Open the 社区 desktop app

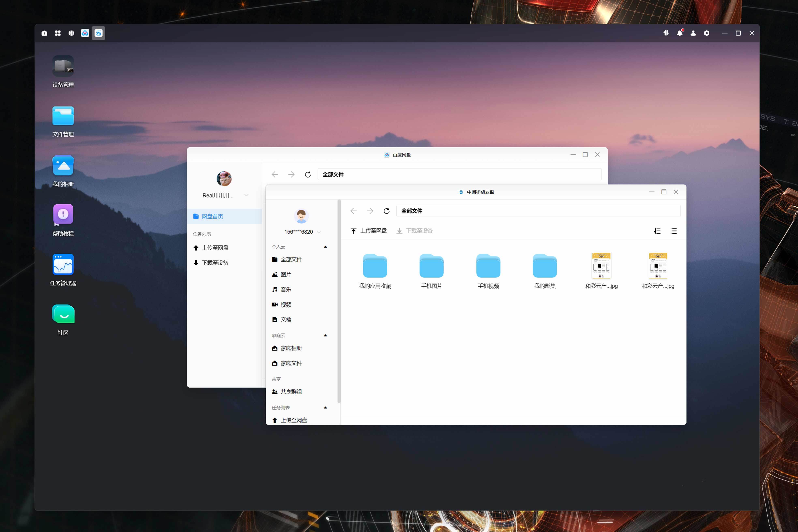(63, 314)
